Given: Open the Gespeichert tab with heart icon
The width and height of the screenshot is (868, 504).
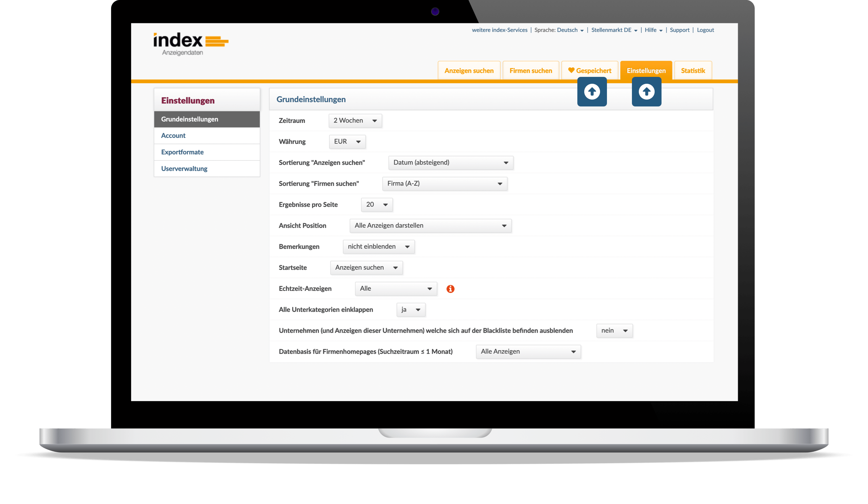Looking at the screenshot, I should pyautogui.click(x=589, y=71).
